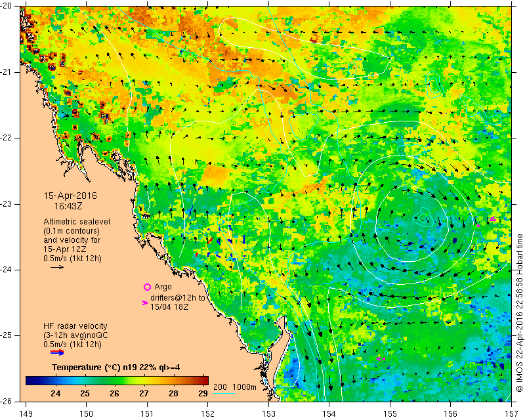Click colorbar tick label 27
525x420 pixels.
tap(144, 393)
